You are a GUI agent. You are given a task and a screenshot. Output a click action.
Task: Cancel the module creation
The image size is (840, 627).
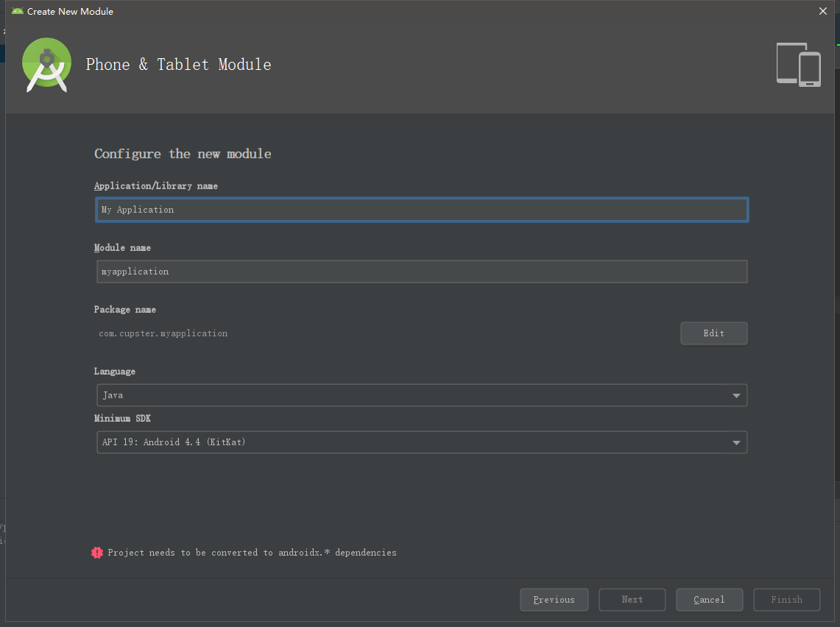[x=709, y=600]
